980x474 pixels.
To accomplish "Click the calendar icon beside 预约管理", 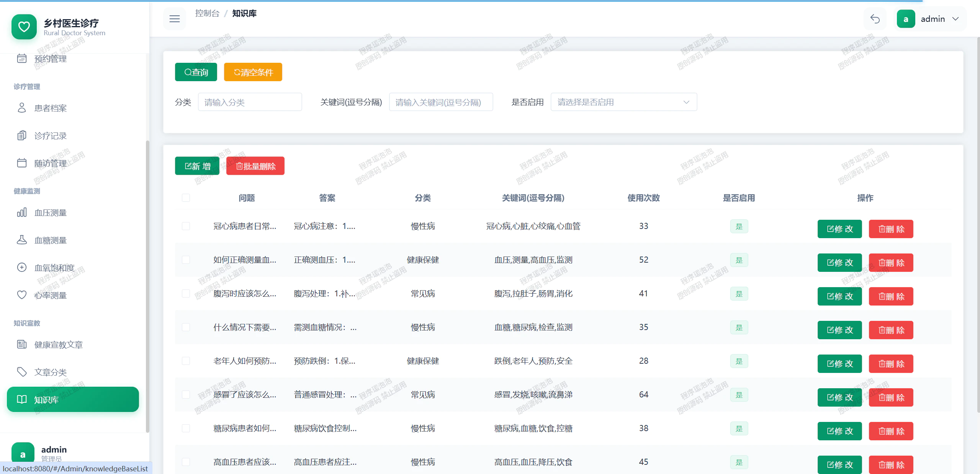I will coord(22,59).
